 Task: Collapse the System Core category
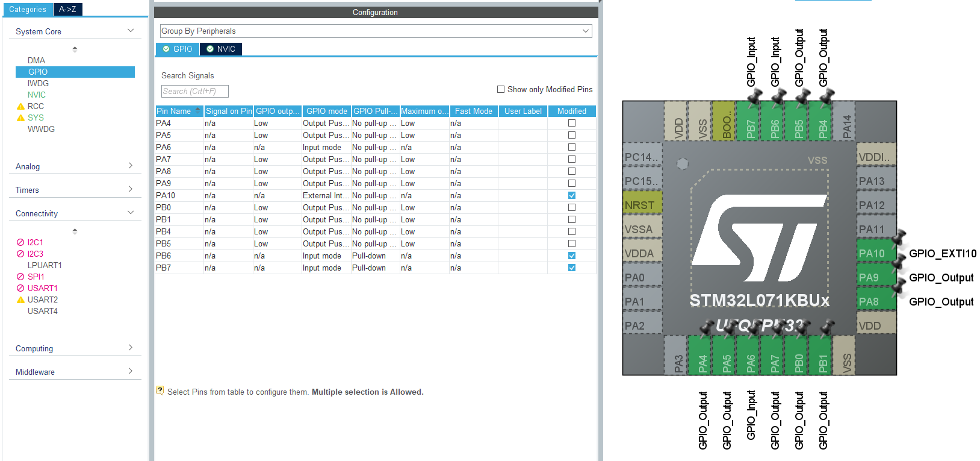pyautogui.click(x=131, y=31)
